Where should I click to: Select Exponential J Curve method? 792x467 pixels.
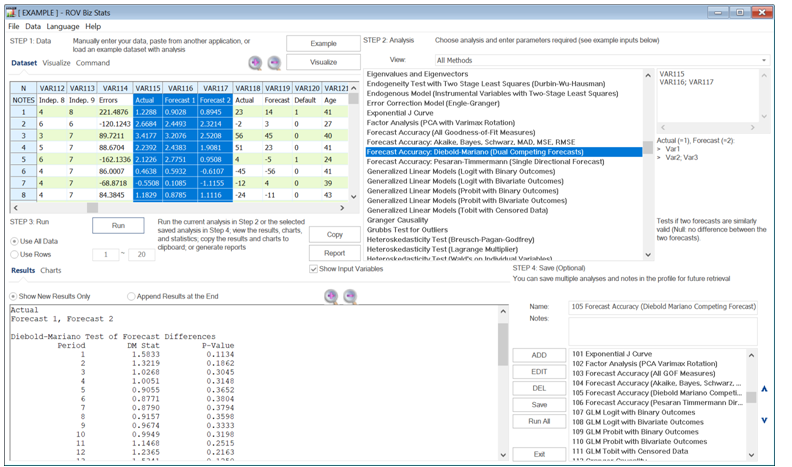(400, 113)
